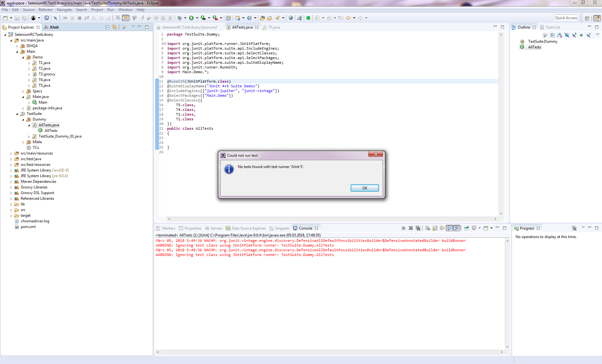Toggle Hide Local Types in Outline
Viewport: 602px width, 364px height.
588,35
